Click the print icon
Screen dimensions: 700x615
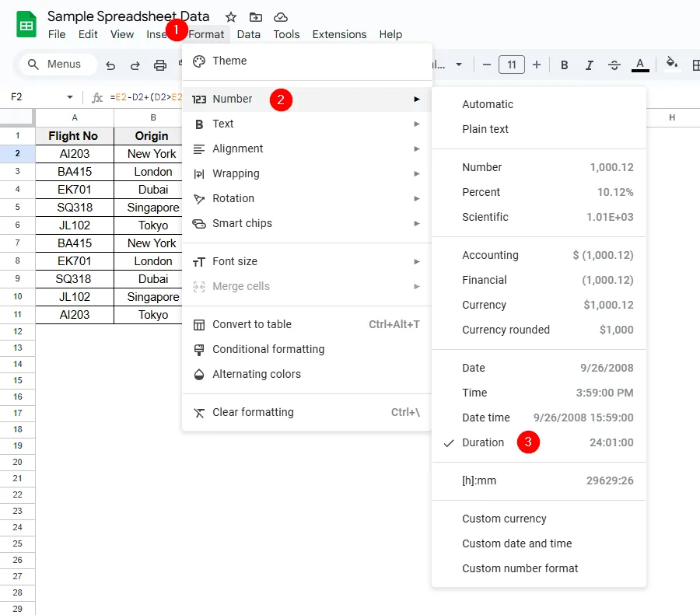(159, 65)
